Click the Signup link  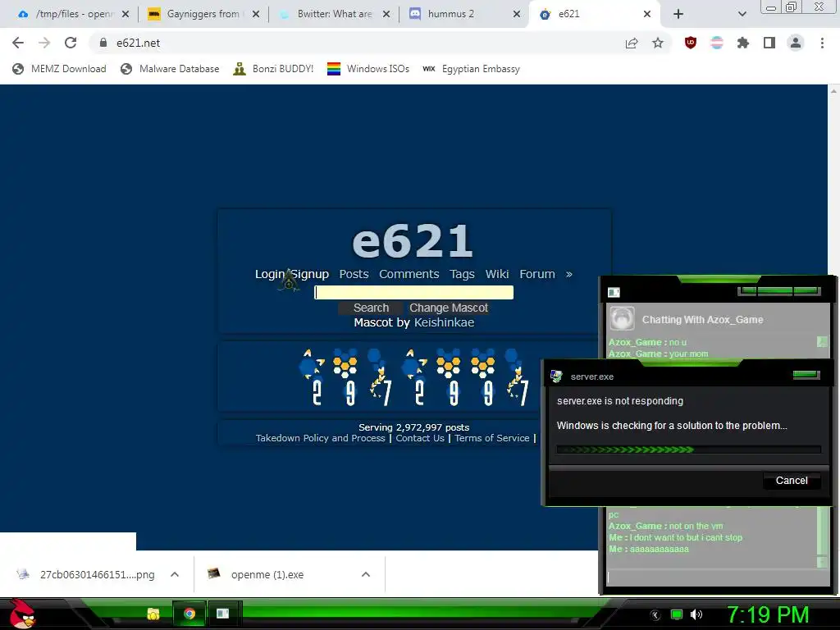tap(309, 274)
